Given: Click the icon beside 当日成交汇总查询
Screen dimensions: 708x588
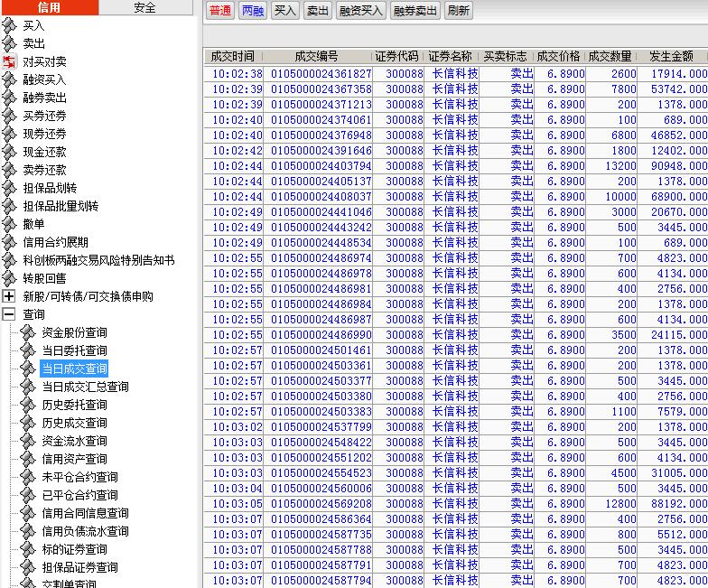Looking at the screenshot, I should point(27,387).
